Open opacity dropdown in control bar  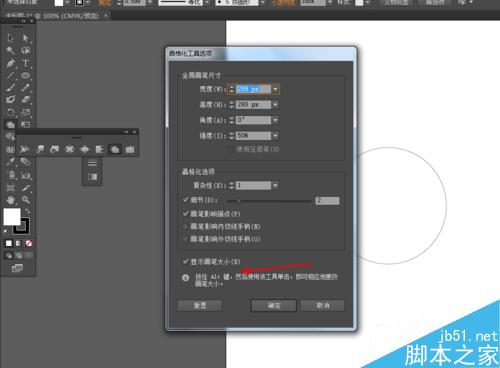click(x=329, y=3)
